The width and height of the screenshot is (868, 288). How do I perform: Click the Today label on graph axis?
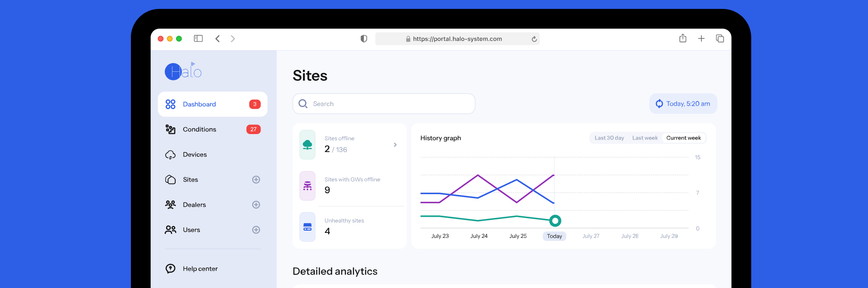point(554,236)
